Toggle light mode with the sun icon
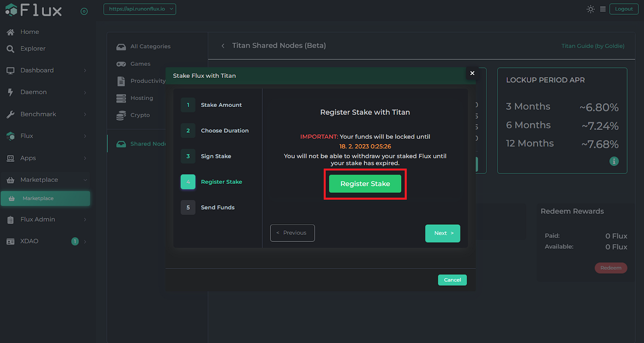Image resolution: width=644 pixels, height=343 pixels. 591,9
